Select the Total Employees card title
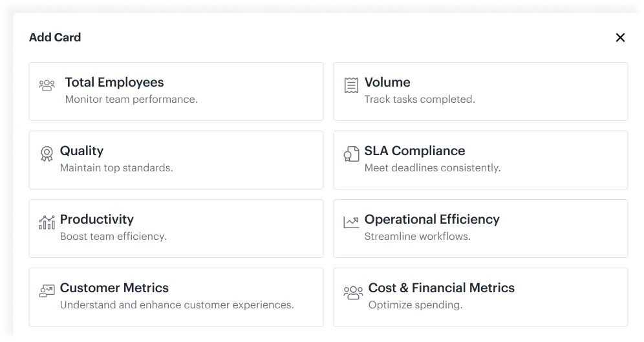The image size is (644, 342). [x=114, y=82]
